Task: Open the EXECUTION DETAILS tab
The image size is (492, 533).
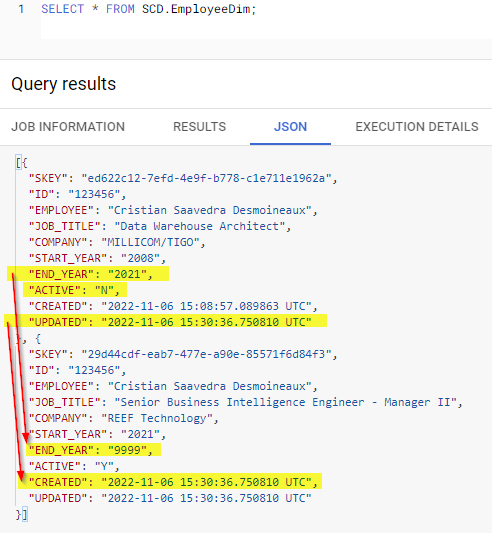Action: (x=417, y=127)
